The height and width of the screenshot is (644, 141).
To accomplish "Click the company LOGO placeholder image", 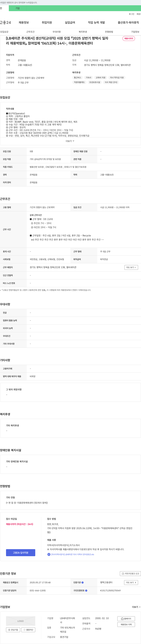I will (x=21, y=621).
